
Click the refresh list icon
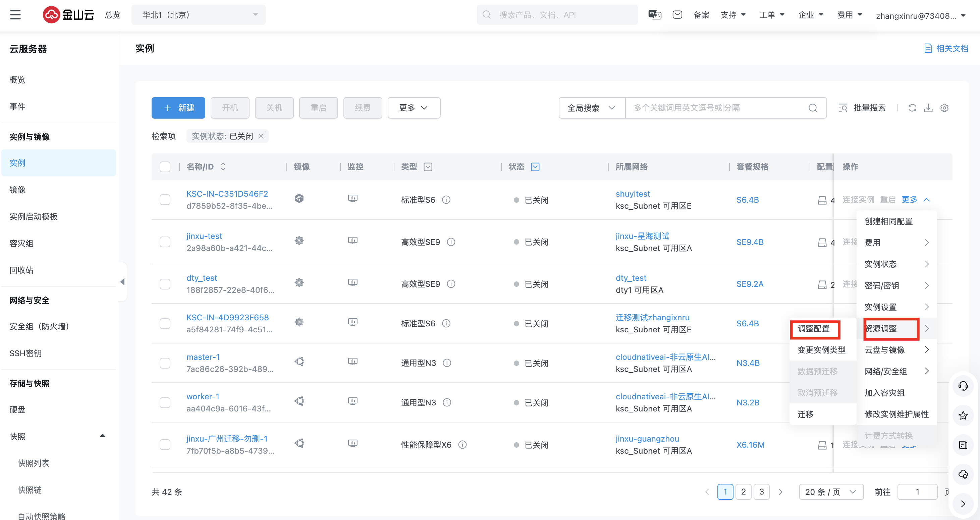(912, 108)
